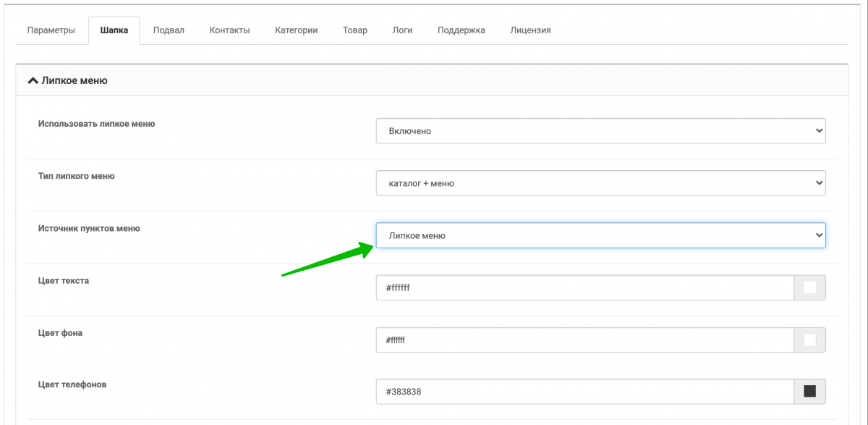Click the Цвет фона color swatch
Image resolution: width=868 pixels, height=425 pixels.
809,340
